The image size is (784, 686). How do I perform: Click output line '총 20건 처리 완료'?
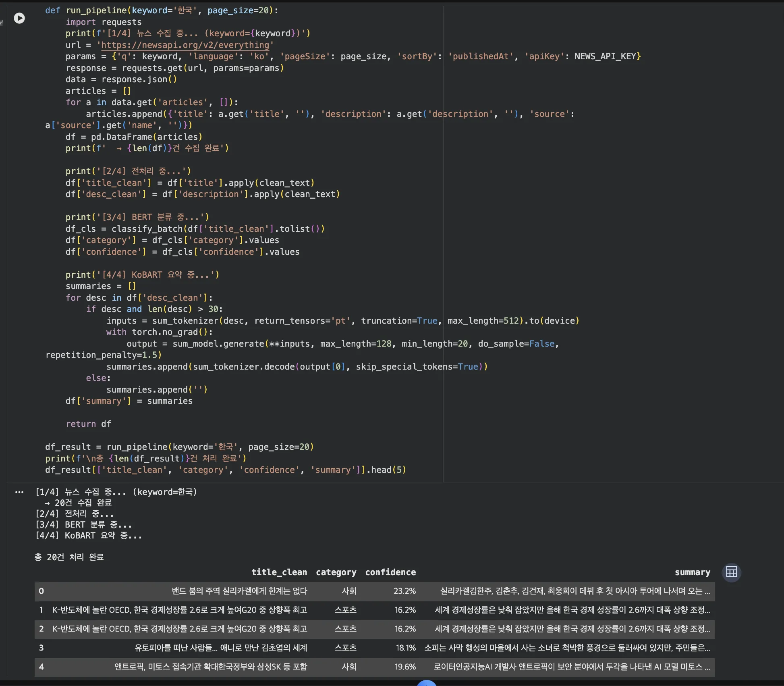(69, 557)
